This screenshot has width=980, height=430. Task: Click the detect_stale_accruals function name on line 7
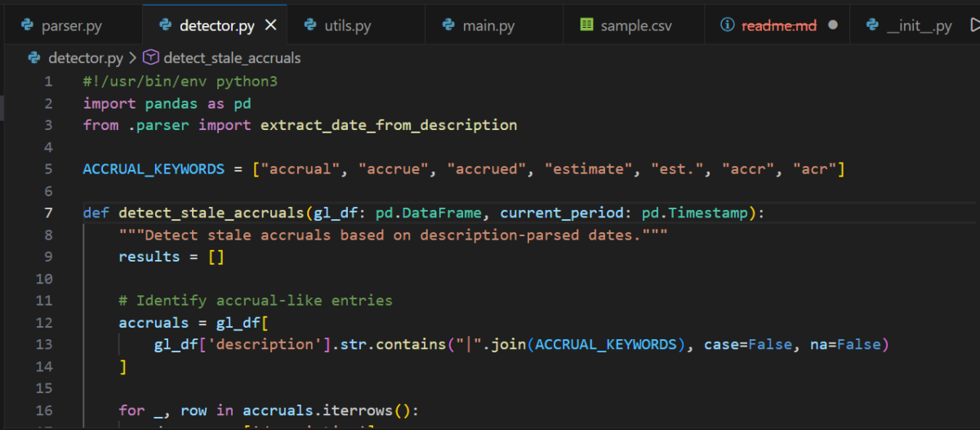[x=212, y=213]
